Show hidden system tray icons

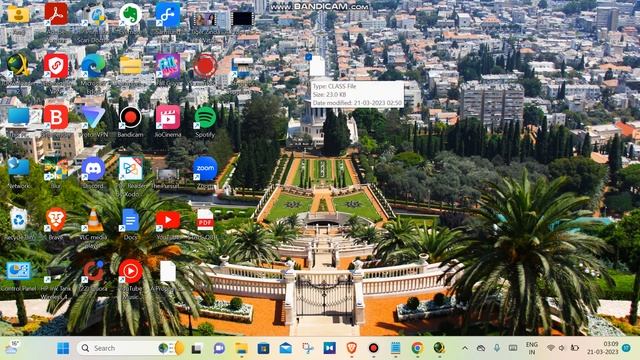click(x=465, y=348)
